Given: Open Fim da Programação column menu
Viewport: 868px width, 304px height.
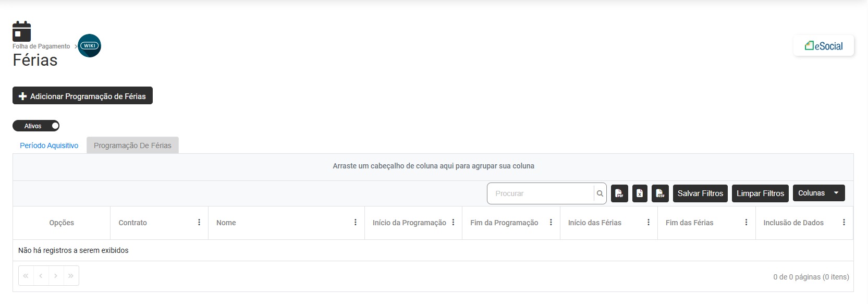Looking at the screenshot, I should click(551, 223).
